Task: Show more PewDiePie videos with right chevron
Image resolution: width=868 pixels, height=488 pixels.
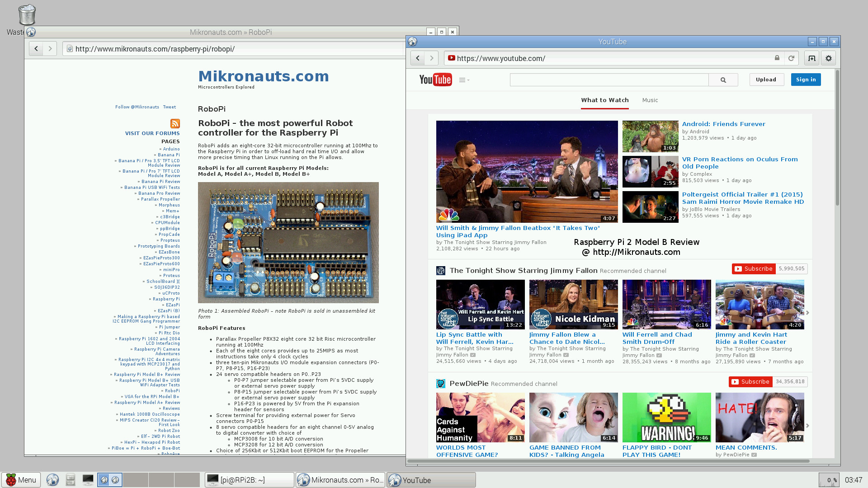Action: [807, 426]
